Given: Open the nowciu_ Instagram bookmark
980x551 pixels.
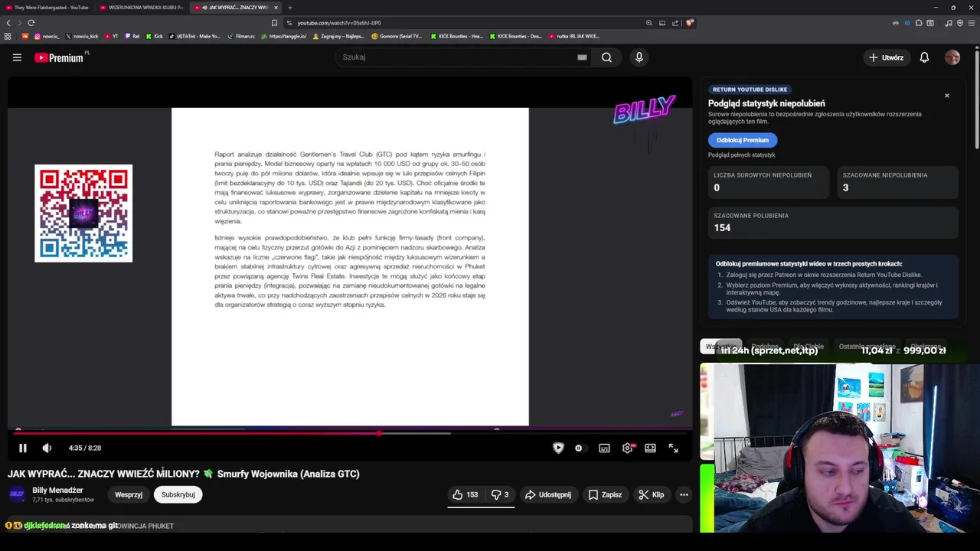Looking at the screenshot, I should (x=46, y=36).
